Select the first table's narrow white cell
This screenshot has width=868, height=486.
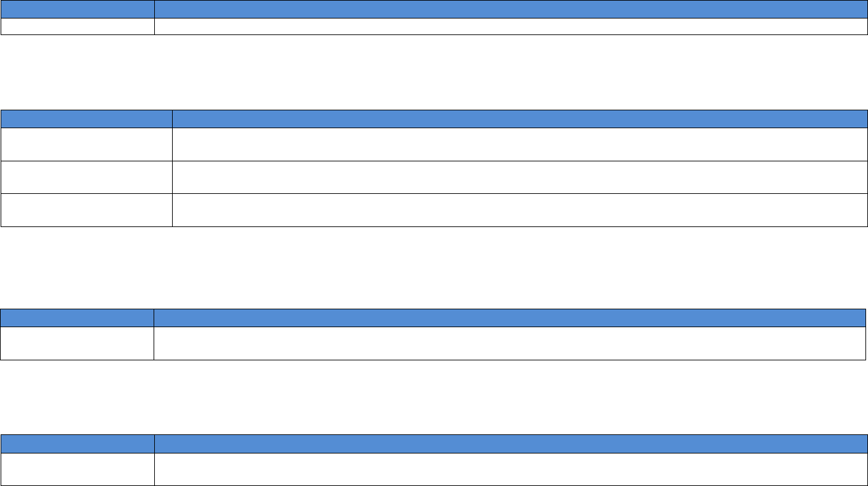click(x=77, y=26)
